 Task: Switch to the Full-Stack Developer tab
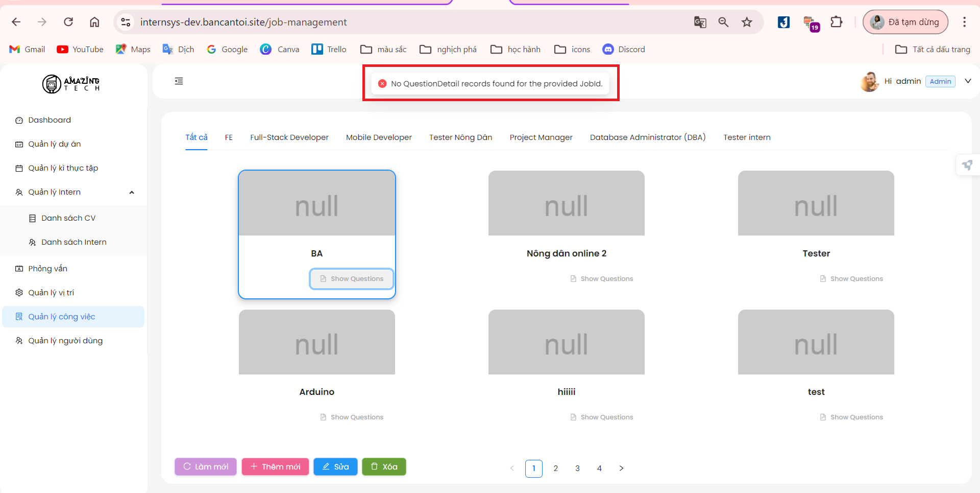[x=289, y=137]
